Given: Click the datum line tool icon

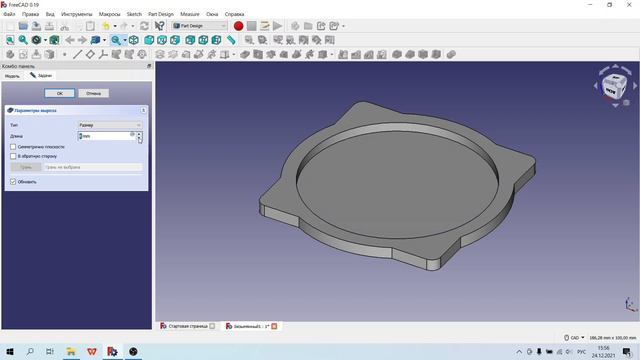Looking at the screenshot, I should tap(78, 54).
